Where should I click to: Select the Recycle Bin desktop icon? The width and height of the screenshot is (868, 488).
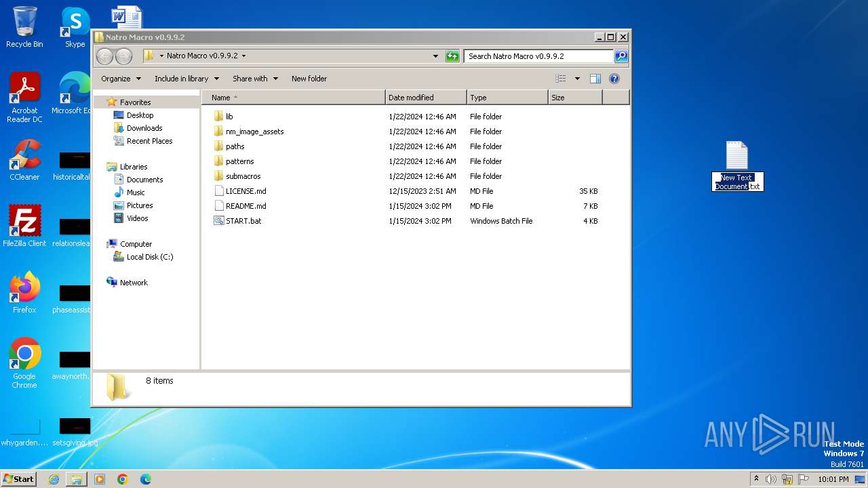(x=24, y=27)
